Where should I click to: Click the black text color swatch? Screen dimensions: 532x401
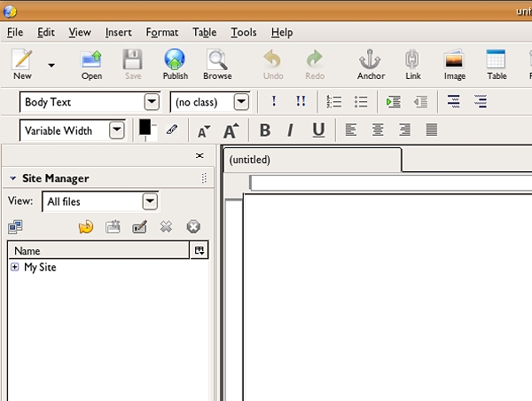click(145, 128)
